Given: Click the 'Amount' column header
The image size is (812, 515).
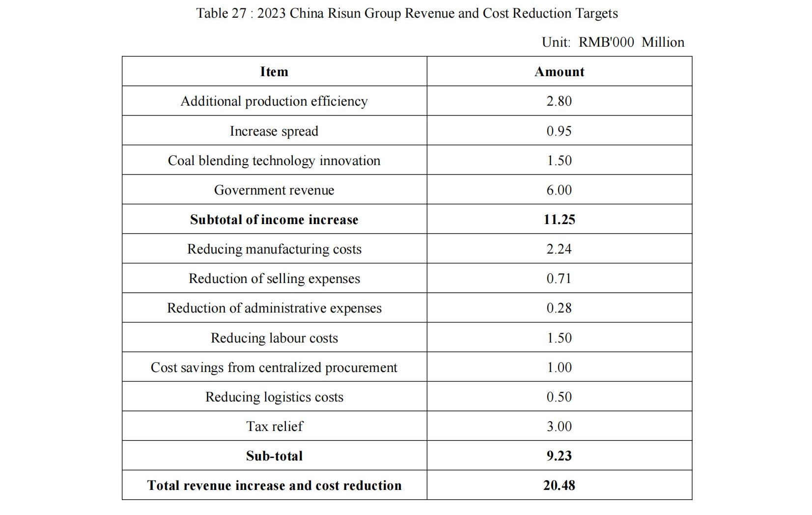Looking at the screenshot, I should click(x=559, y=72).
